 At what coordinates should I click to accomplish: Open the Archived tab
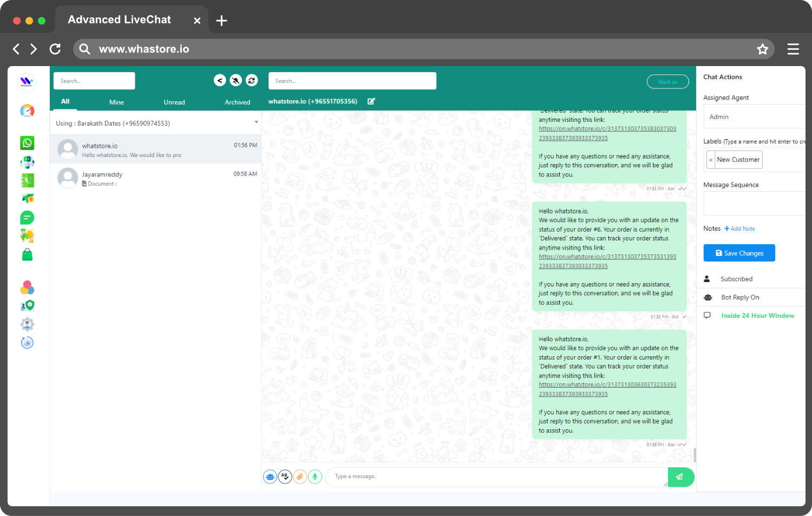(x=238, y=102)
